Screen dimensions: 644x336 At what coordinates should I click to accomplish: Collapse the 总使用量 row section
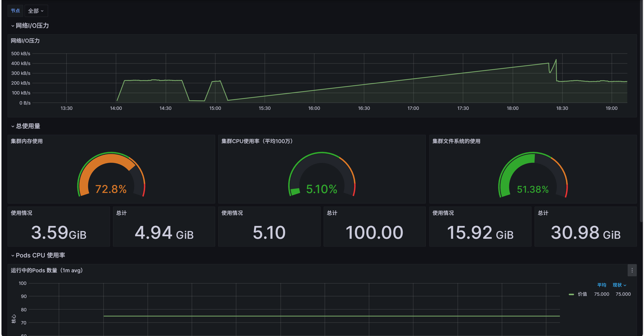[x=28, y=126]
